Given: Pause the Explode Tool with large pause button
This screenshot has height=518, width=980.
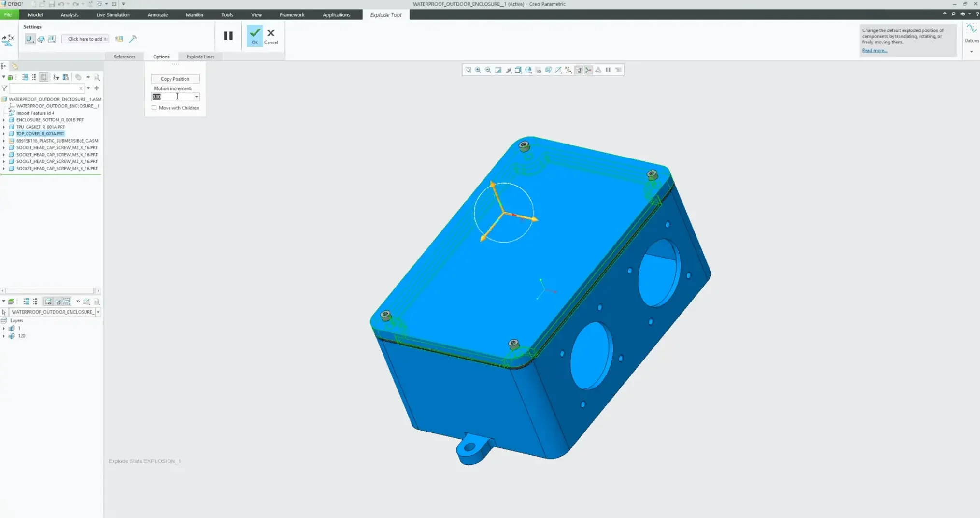Looking at the screenshot, I should [x=228, y=36].
